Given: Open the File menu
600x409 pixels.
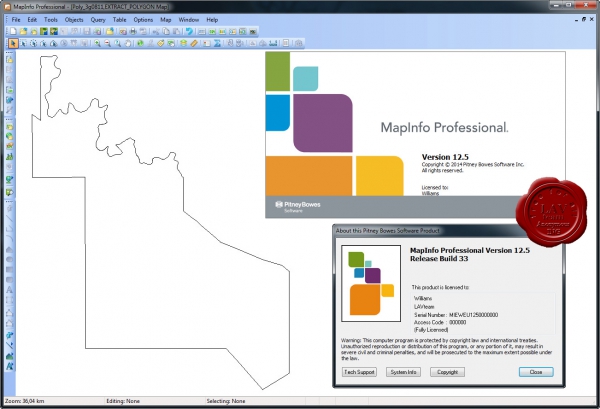Looking at the screenshot, I should click(16, 20).
